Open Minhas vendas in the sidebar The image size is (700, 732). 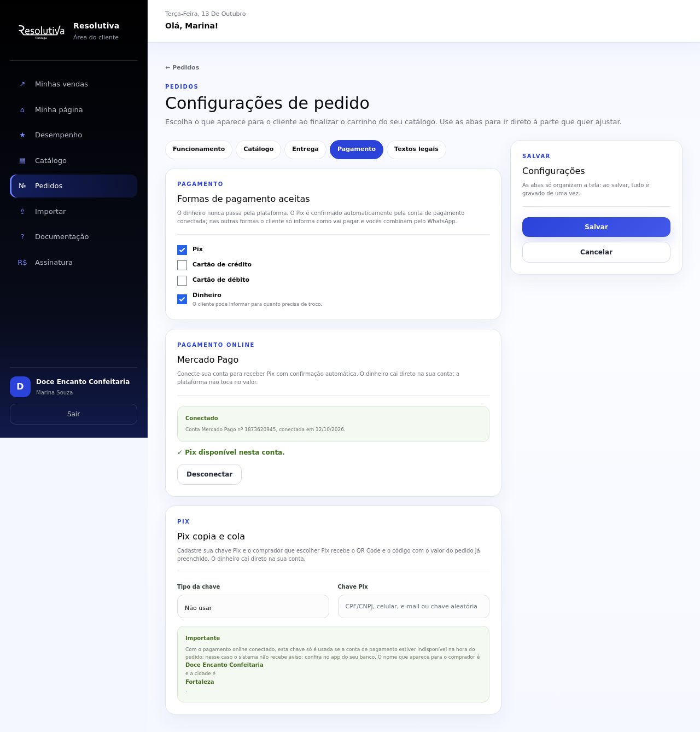[x=73, y=84]
